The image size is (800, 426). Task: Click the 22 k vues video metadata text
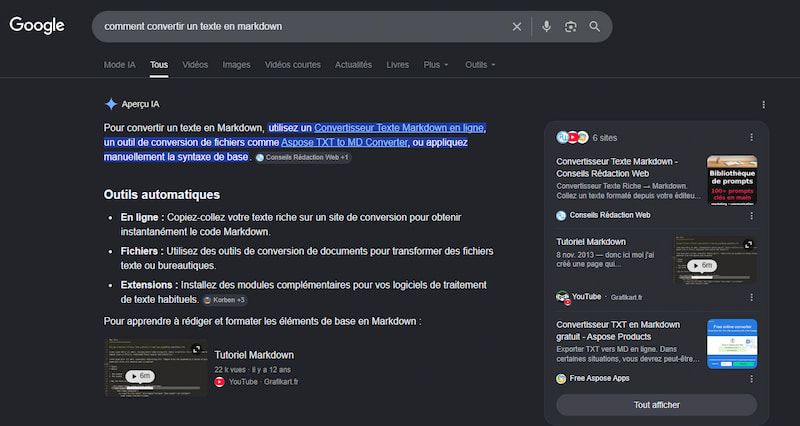(x=253, y=369)
